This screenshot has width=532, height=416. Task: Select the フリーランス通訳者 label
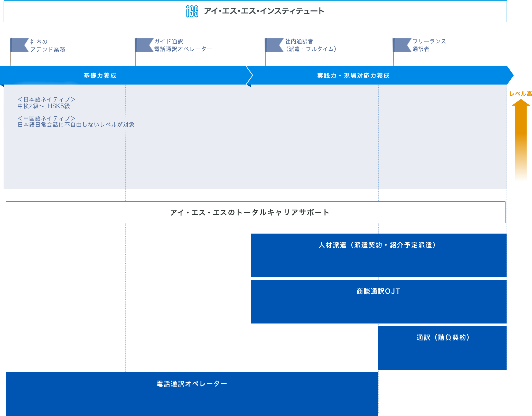coord(429,45)
